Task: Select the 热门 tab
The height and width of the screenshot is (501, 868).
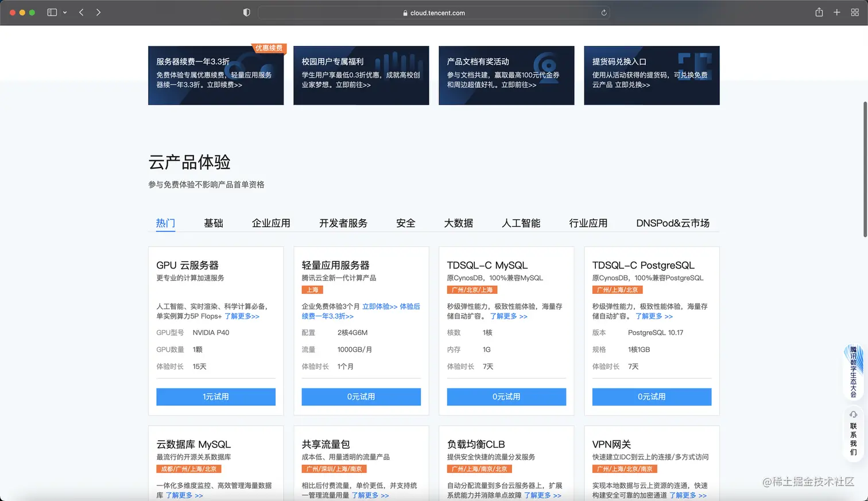Action: (x=165, y=223)
